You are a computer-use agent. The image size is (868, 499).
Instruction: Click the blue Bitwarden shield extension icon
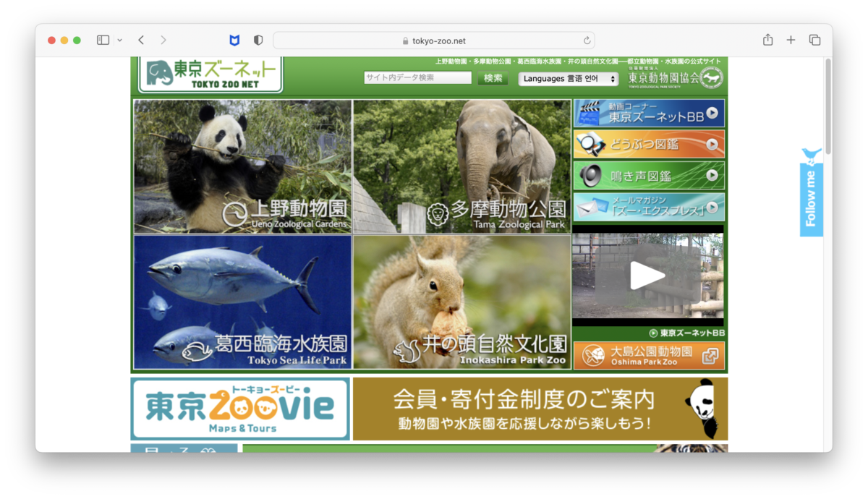point(234,40)
